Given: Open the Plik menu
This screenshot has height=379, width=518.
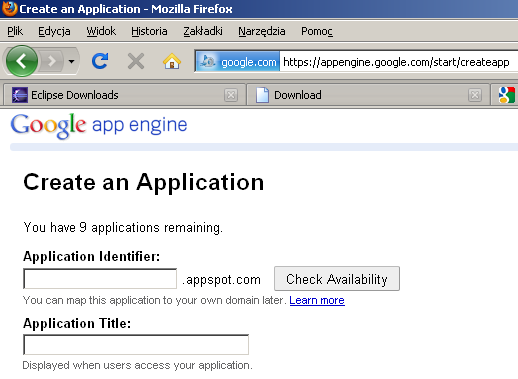Looking at the screenshot, I should (x=15, y=31).
